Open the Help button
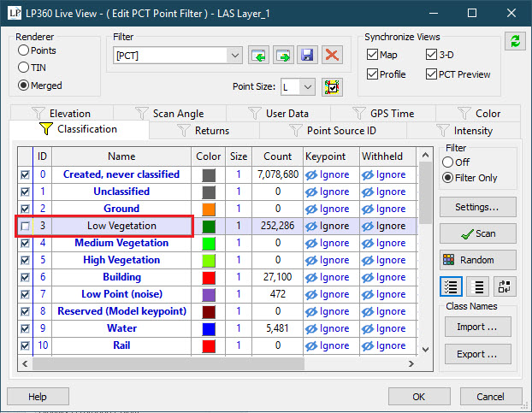The image size is (532, 413). [38, 397]
